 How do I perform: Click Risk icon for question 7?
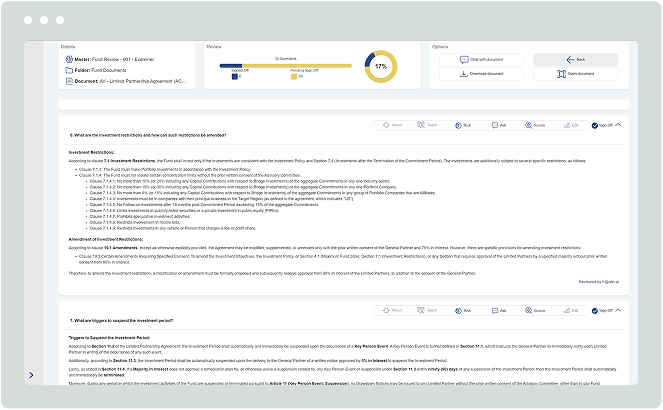pyautogui.click(x=462, y=311)
